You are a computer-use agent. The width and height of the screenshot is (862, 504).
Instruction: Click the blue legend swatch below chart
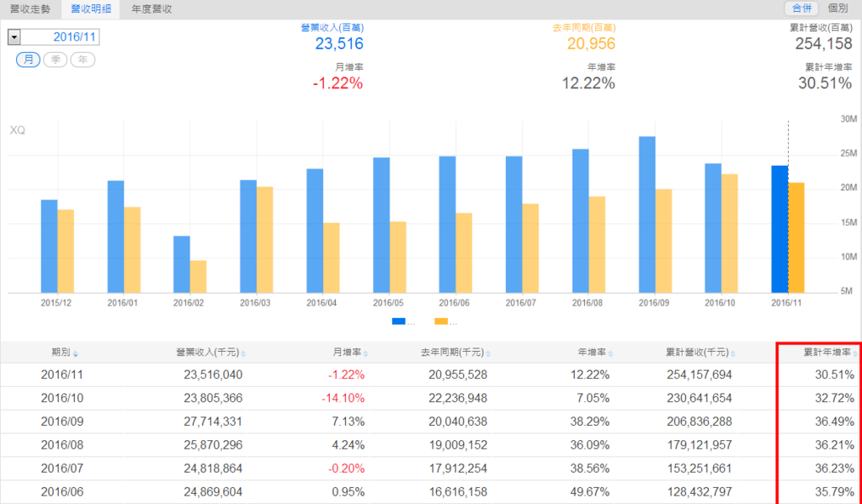pyautogui.click(x=398, y=321)
